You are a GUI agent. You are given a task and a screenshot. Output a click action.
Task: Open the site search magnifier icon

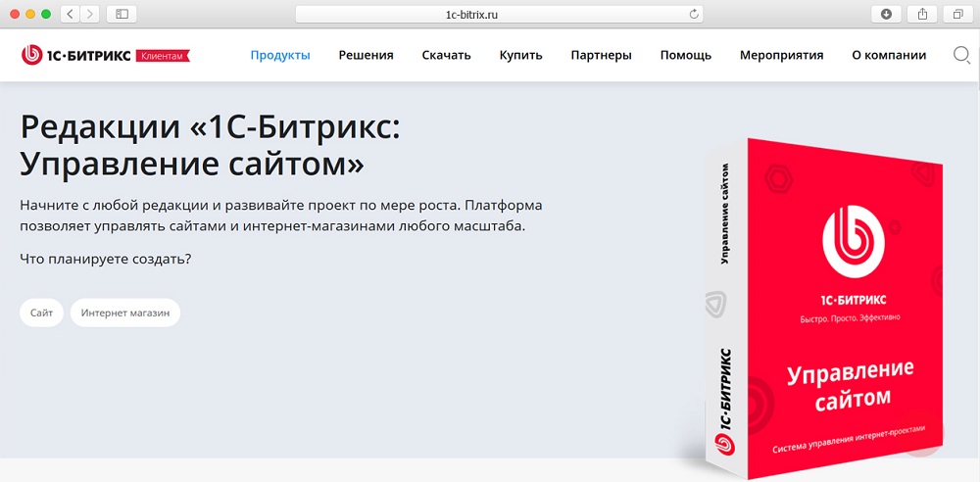pyautogui.click(x=961, y=56)
